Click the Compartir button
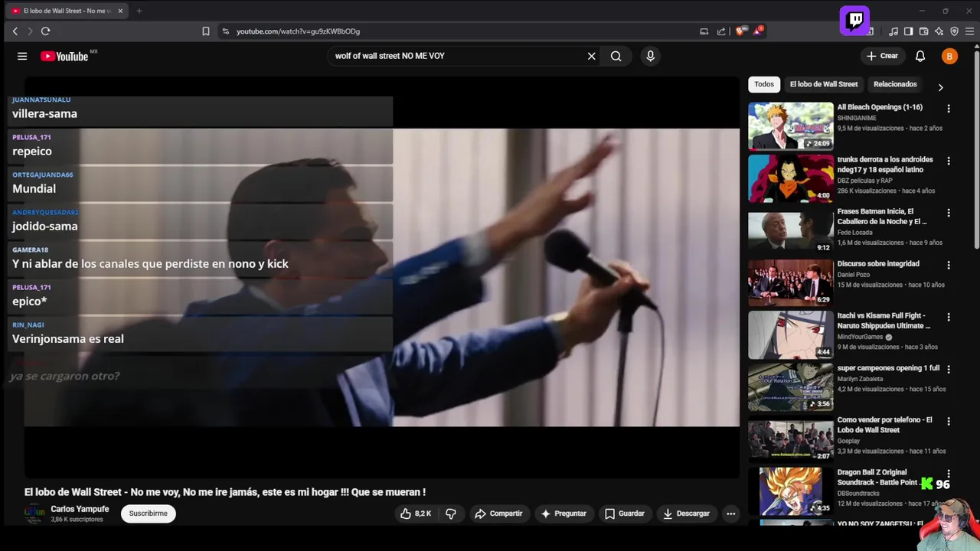The width and height of the screenshot is (980, 551). [x=498, y=514]
